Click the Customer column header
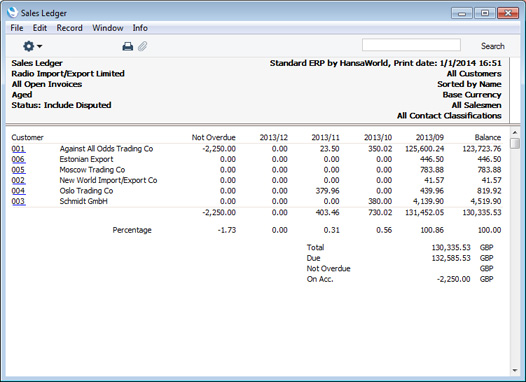The height and width of the screenshot is (382, 526). [x=28, y=138]
